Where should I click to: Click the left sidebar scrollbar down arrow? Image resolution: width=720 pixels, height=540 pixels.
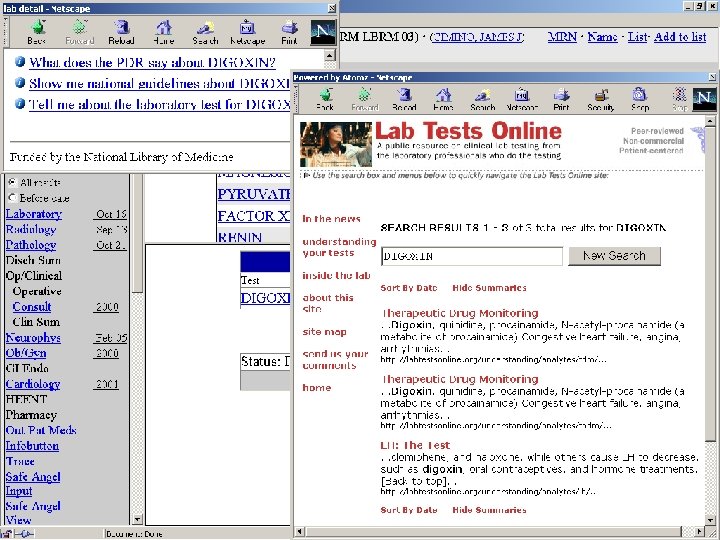click(x=137, y=519)
